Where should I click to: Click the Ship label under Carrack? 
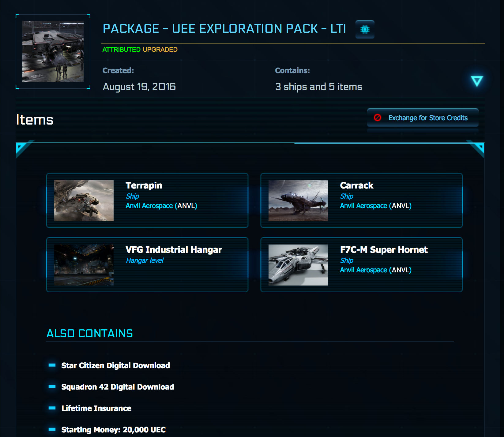click(347, 196)
